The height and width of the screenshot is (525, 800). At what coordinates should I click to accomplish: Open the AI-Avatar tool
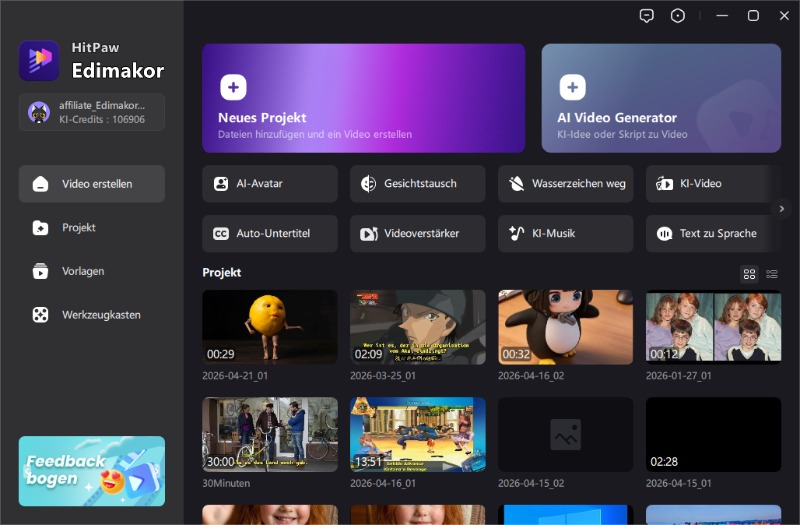270,184
